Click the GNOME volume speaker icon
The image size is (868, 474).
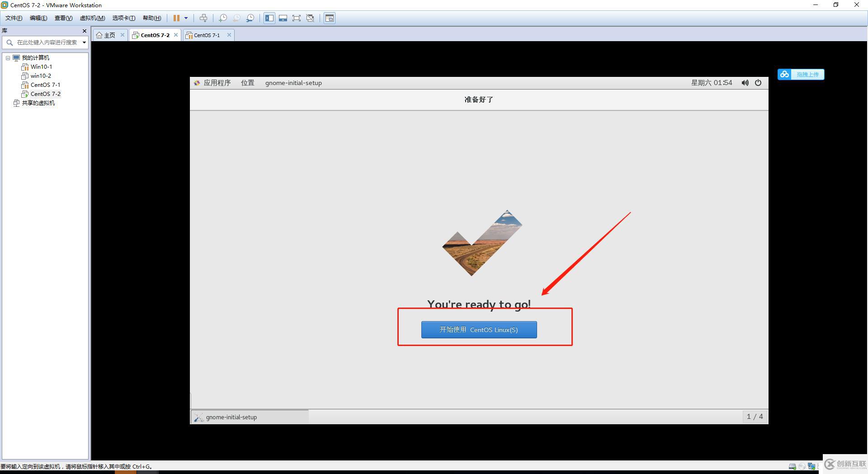point(745,83)
